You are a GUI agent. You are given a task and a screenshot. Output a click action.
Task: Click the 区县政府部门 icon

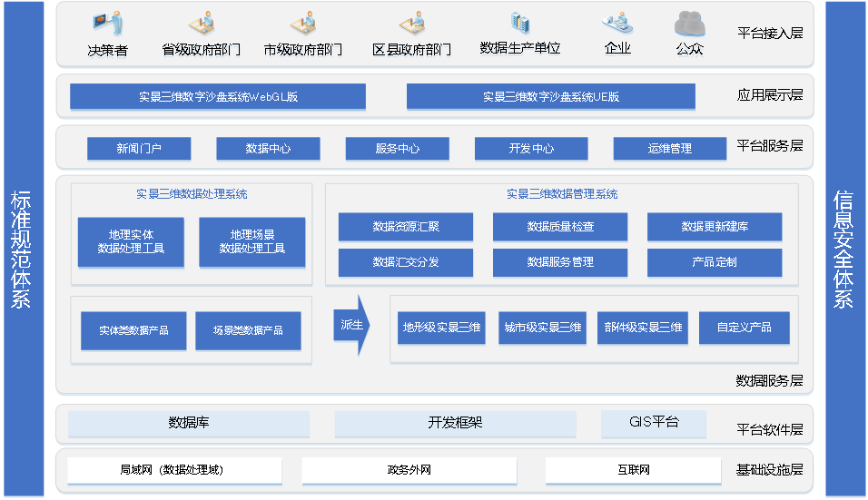[412, 24]
